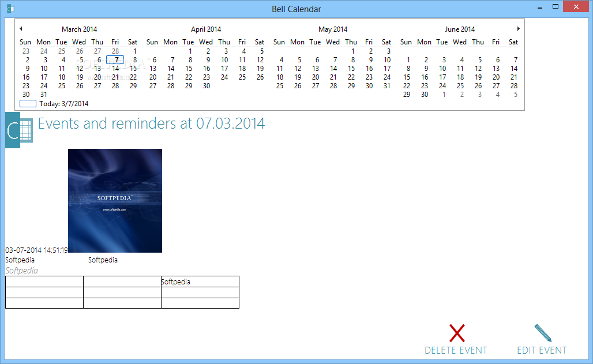Select March 7 highlighted date
Image resolution: width=593 pixels, height=364 pixels.
point(115,60)
